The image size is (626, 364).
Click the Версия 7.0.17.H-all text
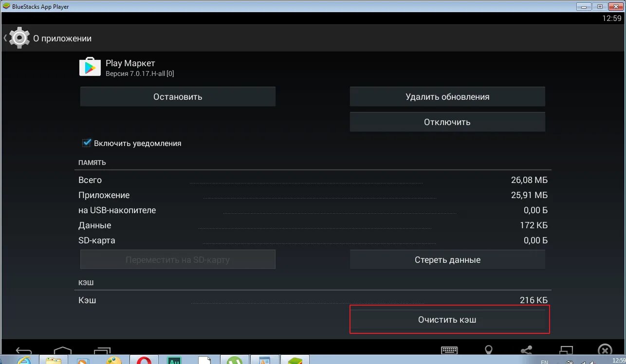[x=140, y=73]
